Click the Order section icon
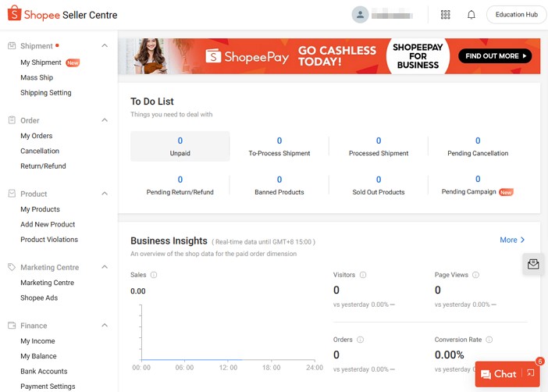Viewport: 548px width, 392px height. pos(12,120)
